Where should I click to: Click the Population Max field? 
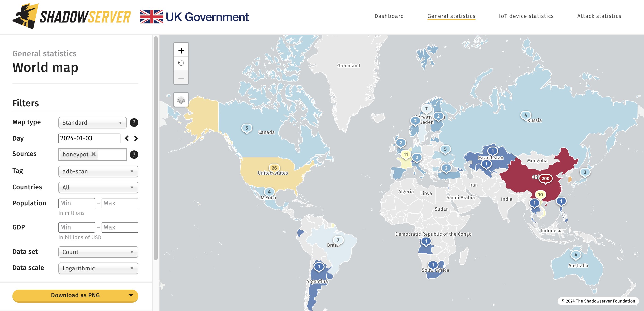click(120, 203)
